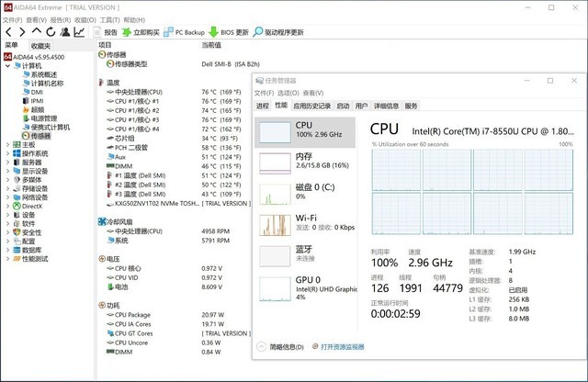
Task: Click the 当前值 column header
Action: pyautogui.click(x=211, y=45)
